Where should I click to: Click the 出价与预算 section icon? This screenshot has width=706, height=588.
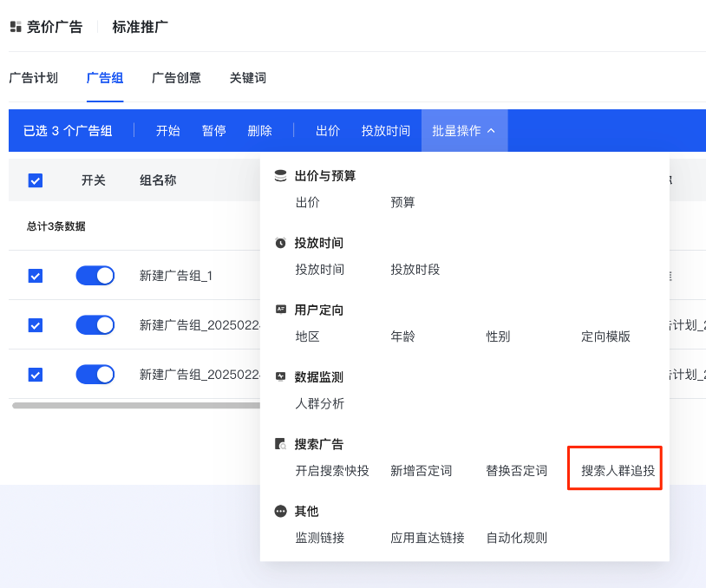click(279, 174)
